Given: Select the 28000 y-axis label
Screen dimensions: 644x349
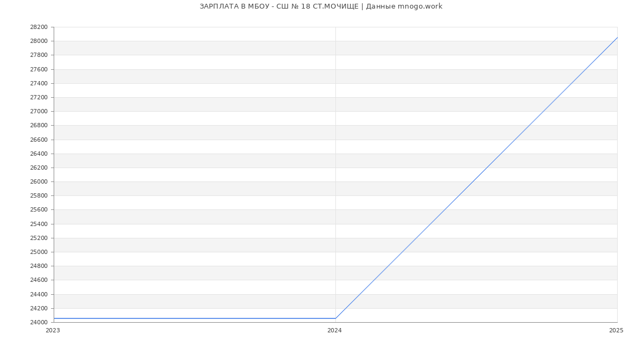Looking at the screenshot, I should pos(39,41).
